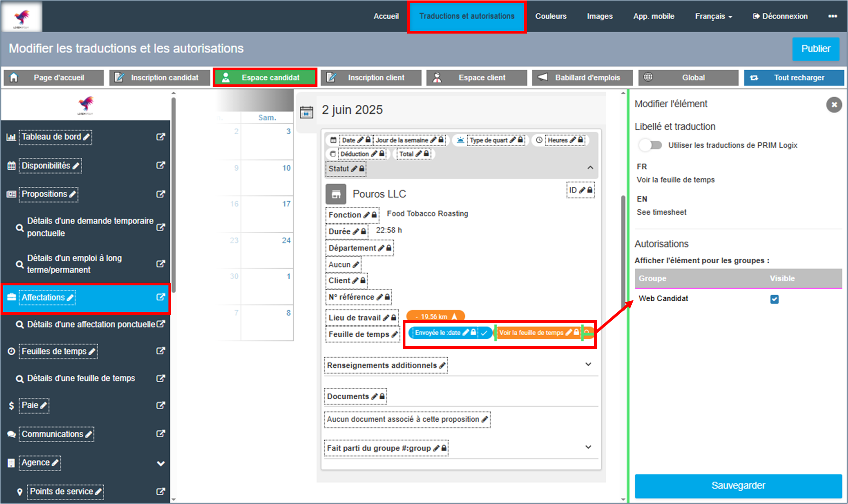Expand the Agence sidebar menu

160,463
